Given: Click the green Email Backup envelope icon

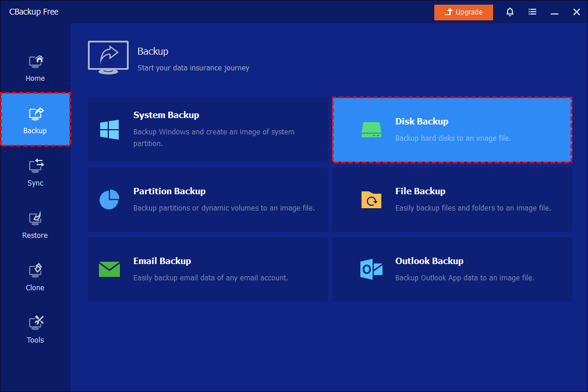Looking at the screenshot, I should 109,269.
